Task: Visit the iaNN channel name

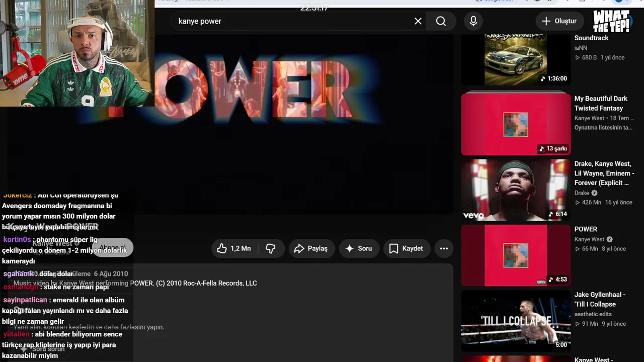Action: 581,48
